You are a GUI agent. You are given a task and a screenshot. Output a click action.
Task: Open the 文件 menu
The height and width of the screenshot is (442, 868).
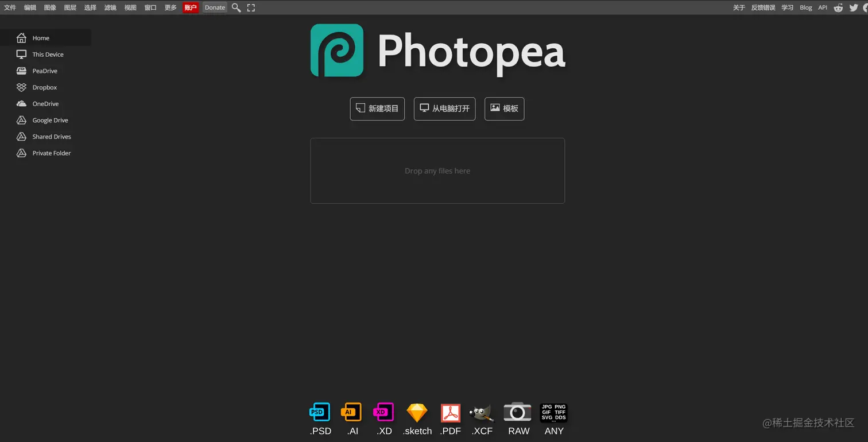click(10, 7)
